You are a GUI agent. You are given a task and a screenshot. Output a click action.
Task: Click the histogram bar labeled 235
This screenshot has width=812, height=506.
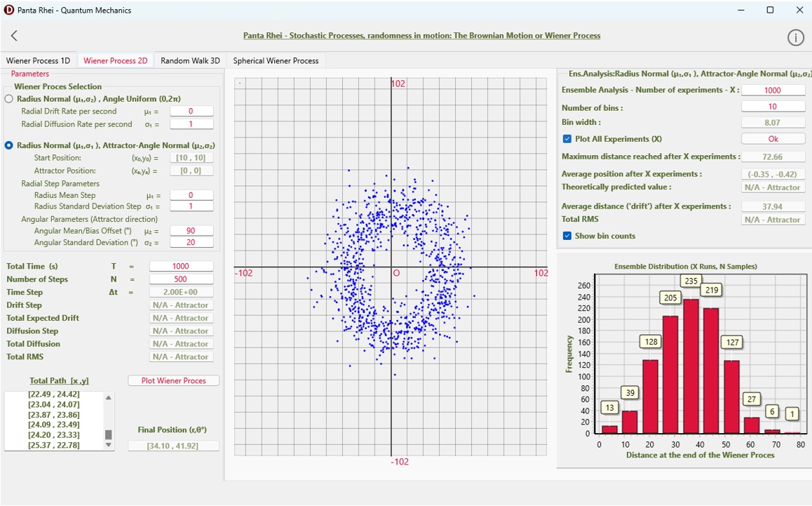[691, 366]
